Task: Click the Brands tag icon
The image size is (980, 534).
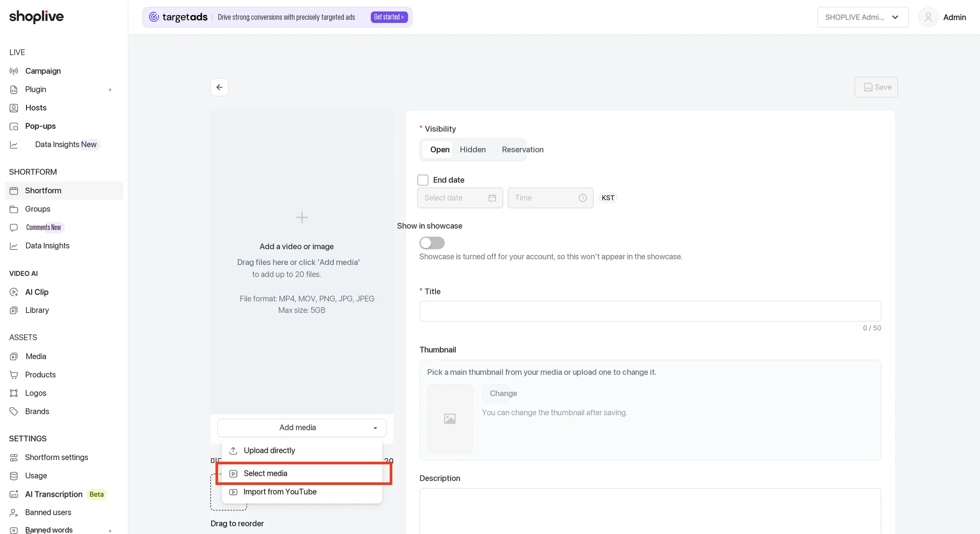Action: 14,411
